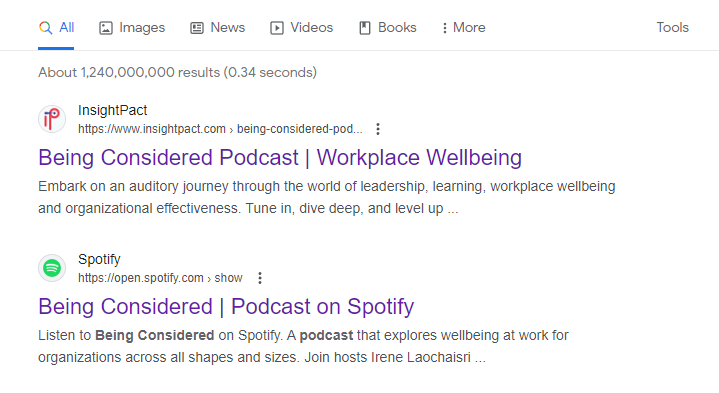
Task: Click the open.spotify.com URL breadcrumb
Action: (160, 278)
